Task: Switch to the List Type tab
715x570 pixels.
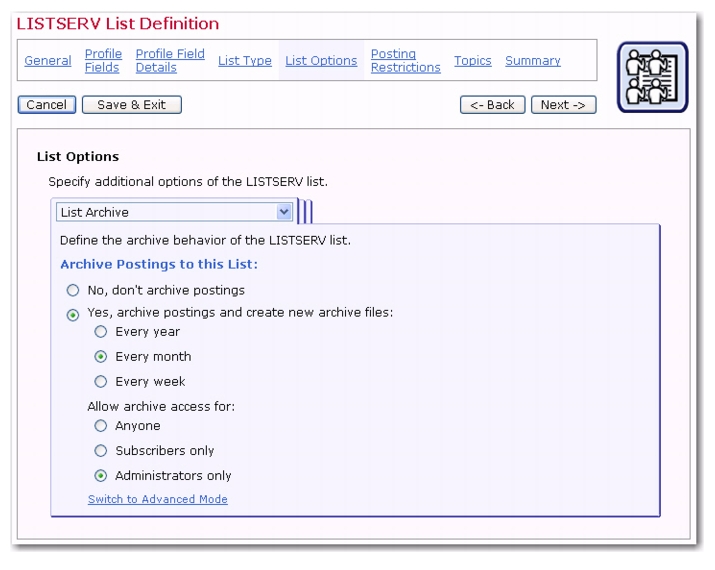Action: pyautogui.click(x=245, y=61)
